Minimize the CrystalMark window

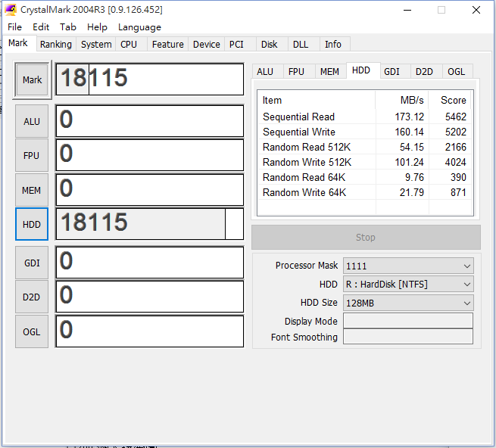point(407,10)
